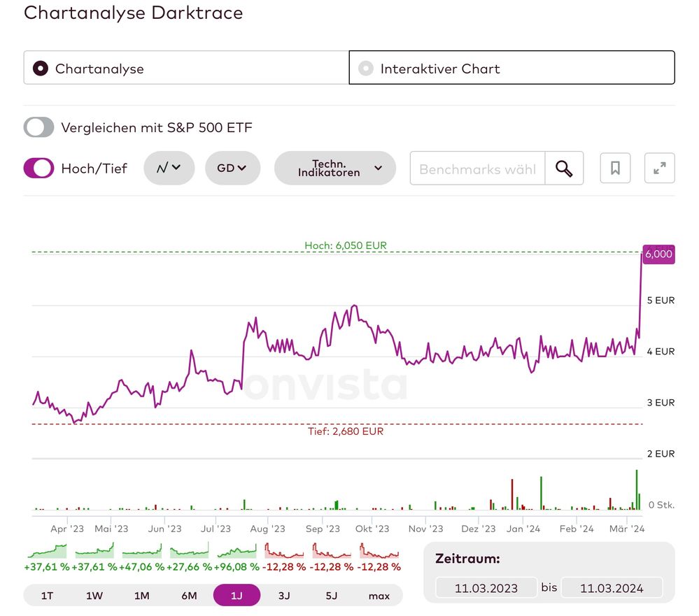Image resolution: width=699 pixels, height=616 pixels.
Task: Click the purple 6,000 price label
Action: coord(658,255)
